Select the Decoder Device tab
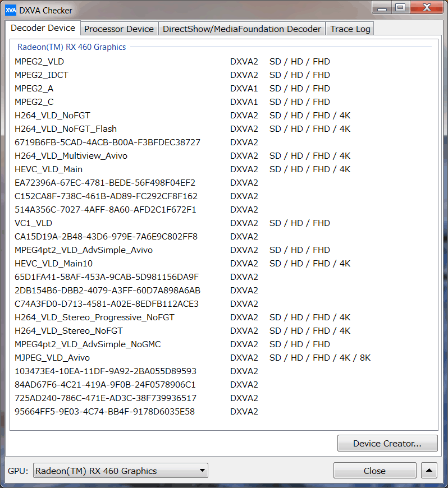The height and width of the screenshot is (488, 448). tap(43, 28)
